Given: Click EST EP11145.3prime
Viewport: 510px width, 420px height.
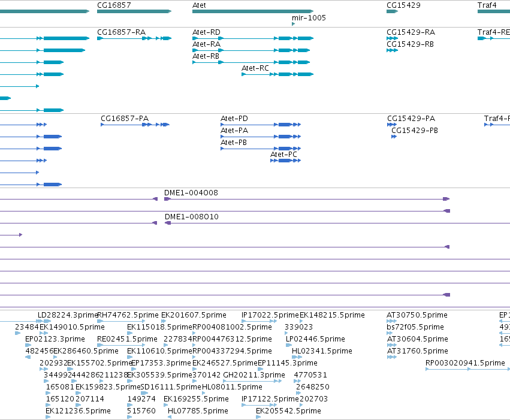Looking at the screenshot, I should 288,363.
